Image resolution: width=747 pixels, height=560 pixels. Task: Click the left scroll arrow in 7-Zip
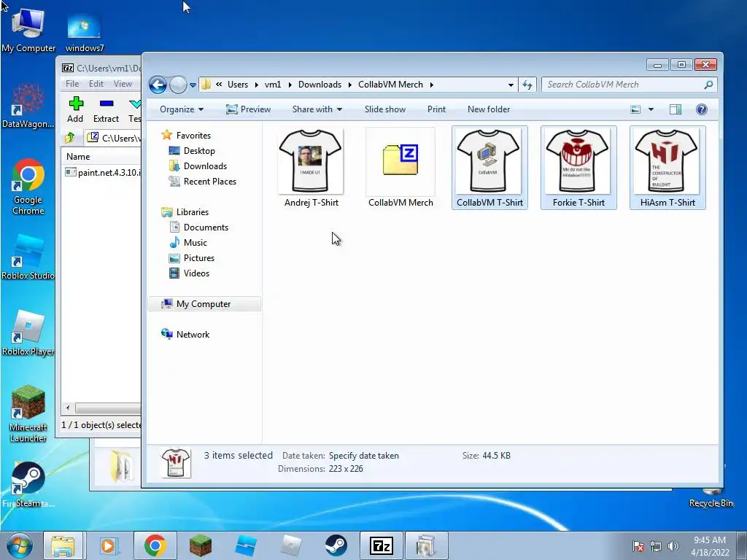pos(68,408)
